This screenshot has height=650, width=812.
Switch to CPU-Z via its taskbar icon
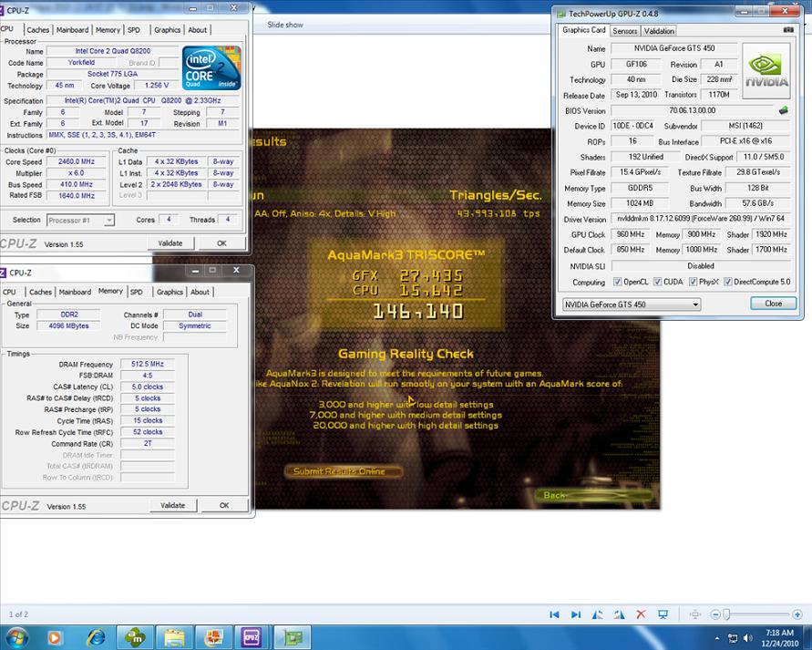pos(252,637)
